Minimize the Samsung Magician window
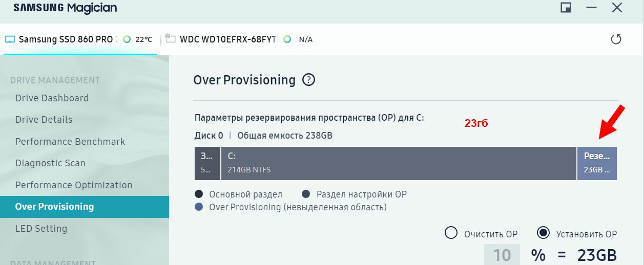This screenshot has width=644, height=265. (x=592, y=8)
